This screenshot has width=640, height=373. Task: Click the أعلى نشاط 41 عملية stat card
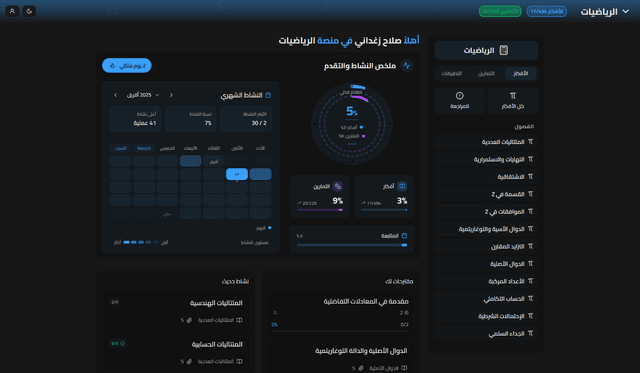[x=136, y=119]
